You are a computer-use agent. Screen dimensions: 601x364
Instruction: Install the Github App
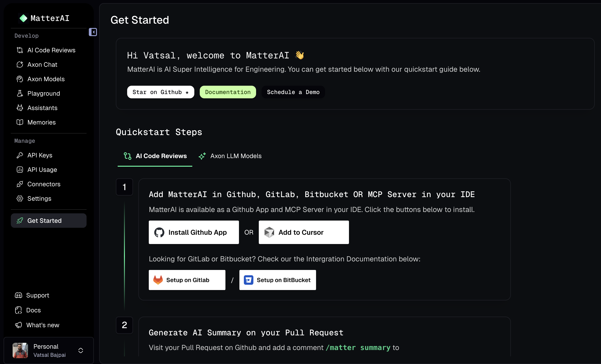click(x=194, y=232)
